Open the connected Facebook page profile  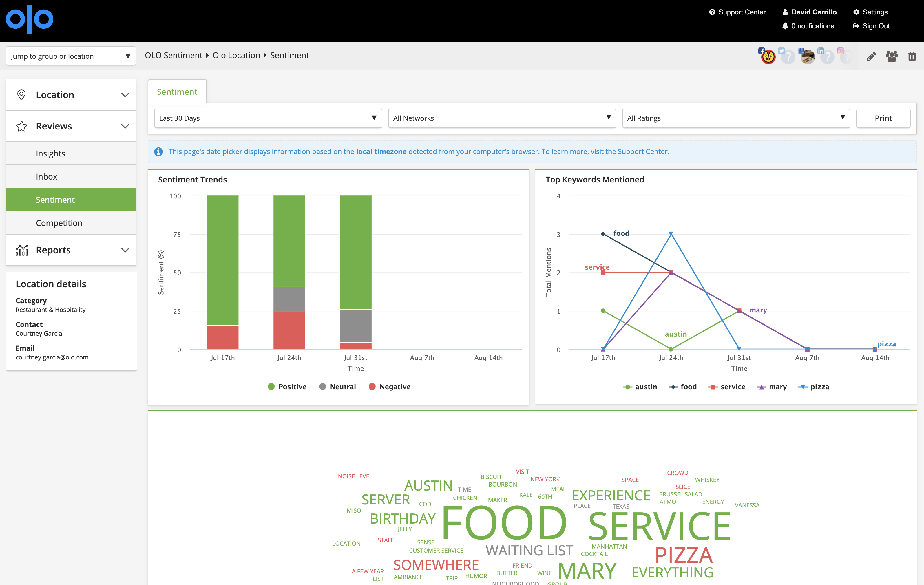(768, 56)
